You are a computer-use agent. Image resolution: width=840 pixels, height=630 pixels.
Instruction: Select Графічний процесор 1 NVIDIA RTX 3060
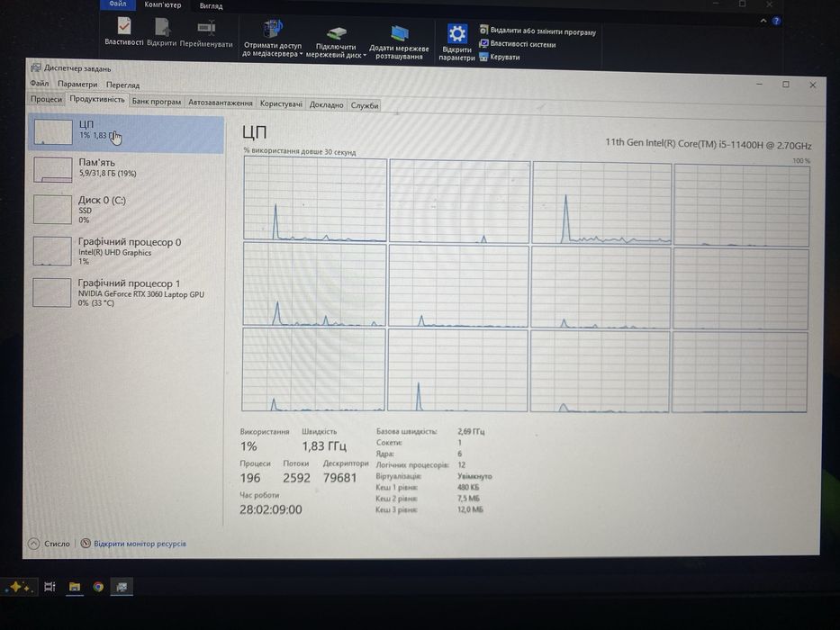126,292
